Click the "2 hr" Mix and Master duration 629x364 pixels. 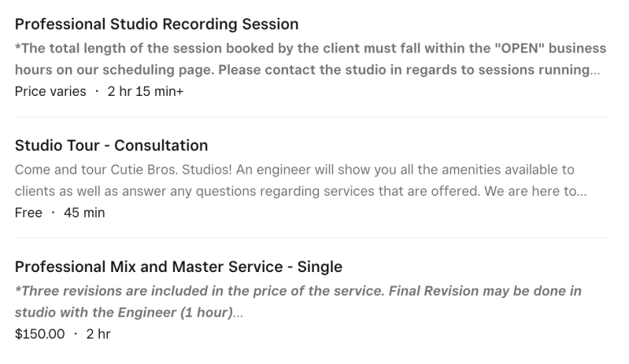98,333
